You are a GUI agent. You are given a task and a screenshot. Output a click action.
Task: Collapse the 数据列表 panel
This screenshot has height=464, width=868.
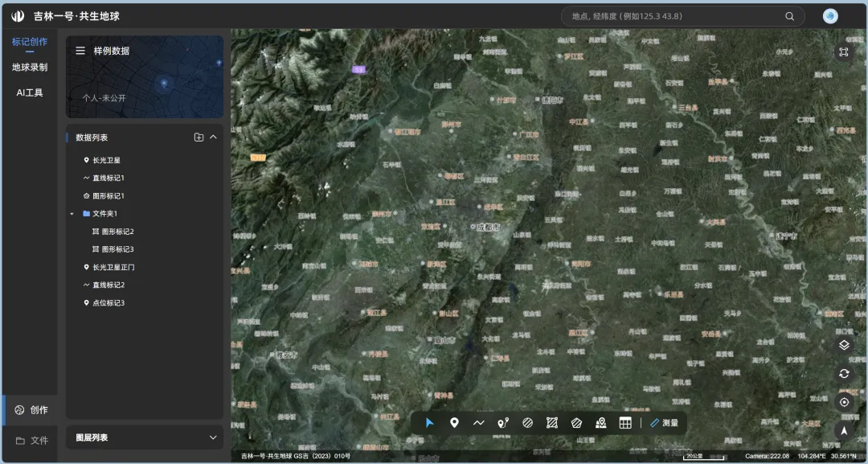point(213,138)
